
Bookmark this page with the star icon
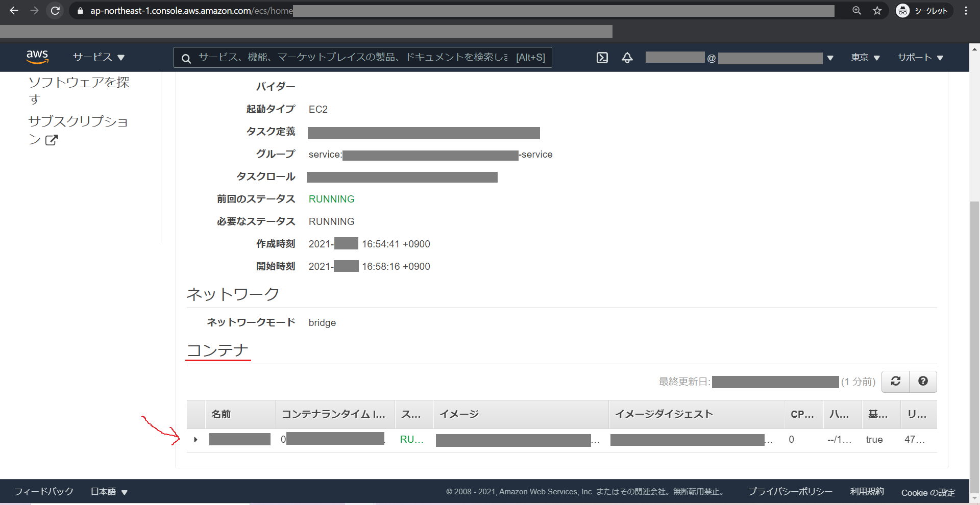878,10
